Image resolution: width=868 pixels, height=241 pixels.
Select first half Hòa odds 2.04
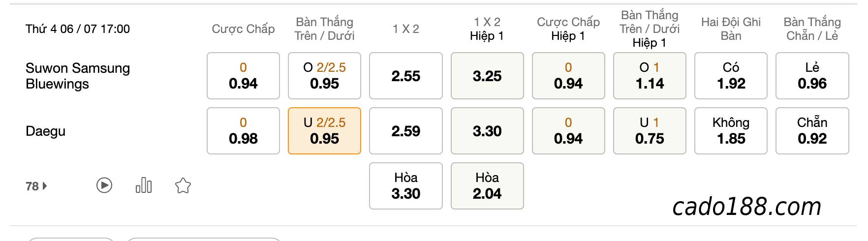click(x=487, y=186)
